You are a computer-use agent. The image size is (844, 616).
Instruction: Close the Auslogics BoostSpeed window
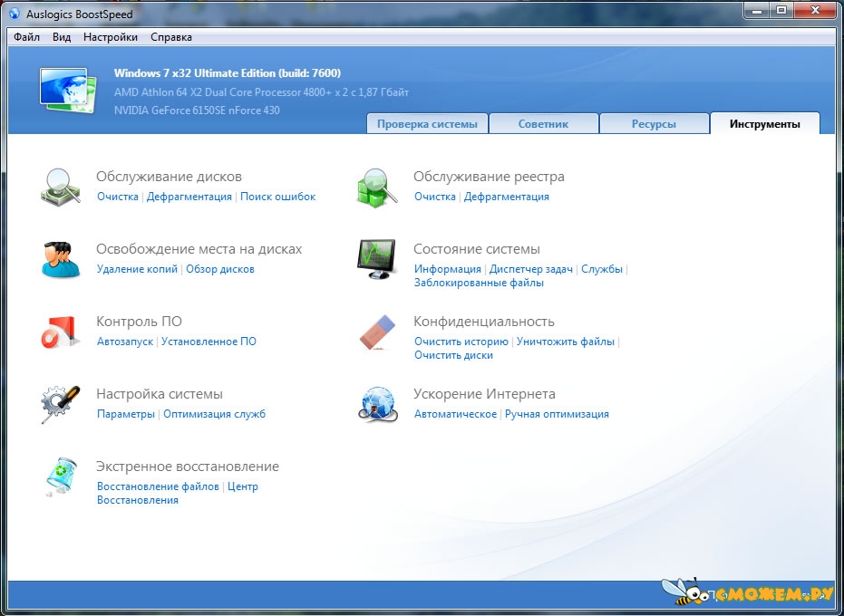pyautogui.click(x=816, y=10)
